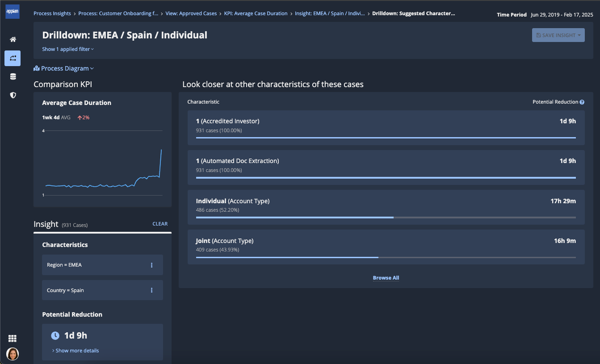Expand the Process Diagram section
This screenshot has height=364, width=600.
64,68
